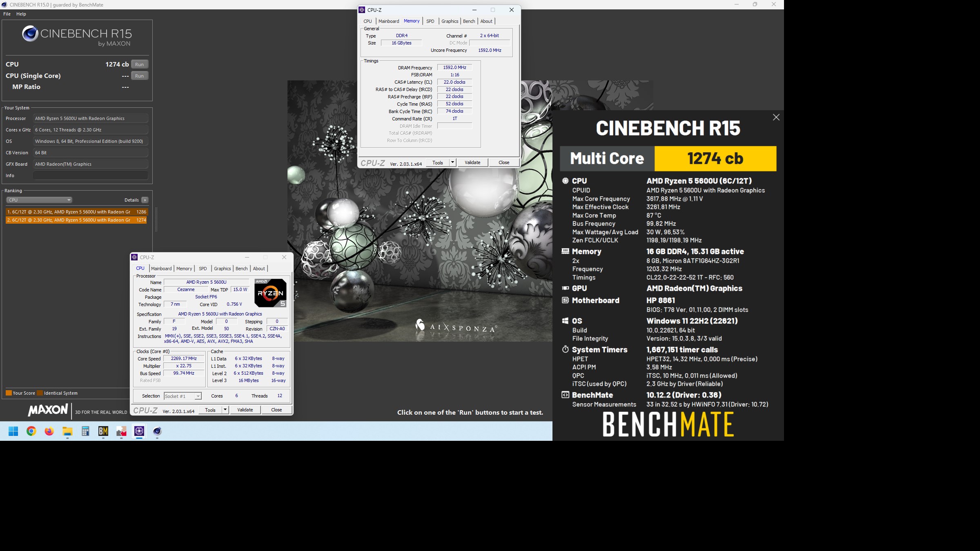
Task: Click CPU-Z Memory window title icon
Action: tap(362, 10)
